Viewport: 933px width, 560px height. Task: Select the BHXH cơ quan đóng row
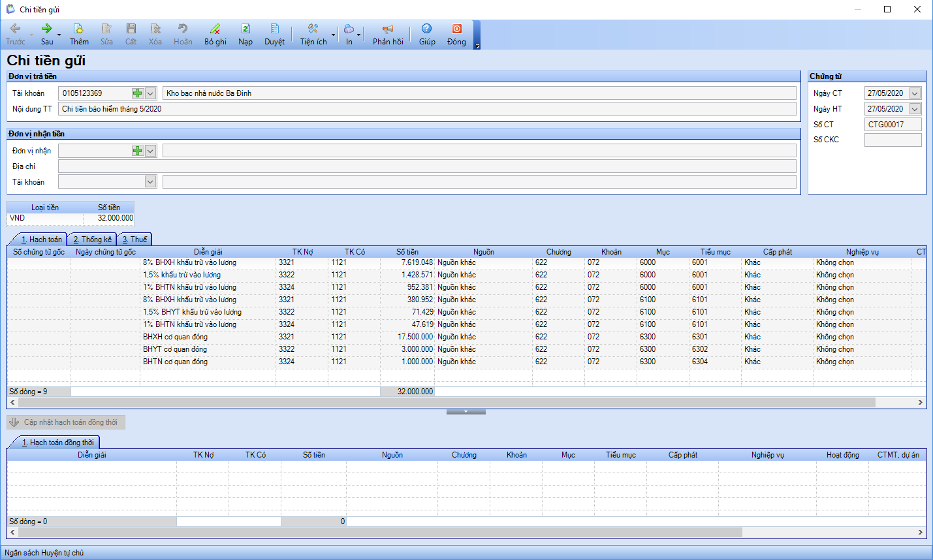pyautogui.click(x=466, y=337)
